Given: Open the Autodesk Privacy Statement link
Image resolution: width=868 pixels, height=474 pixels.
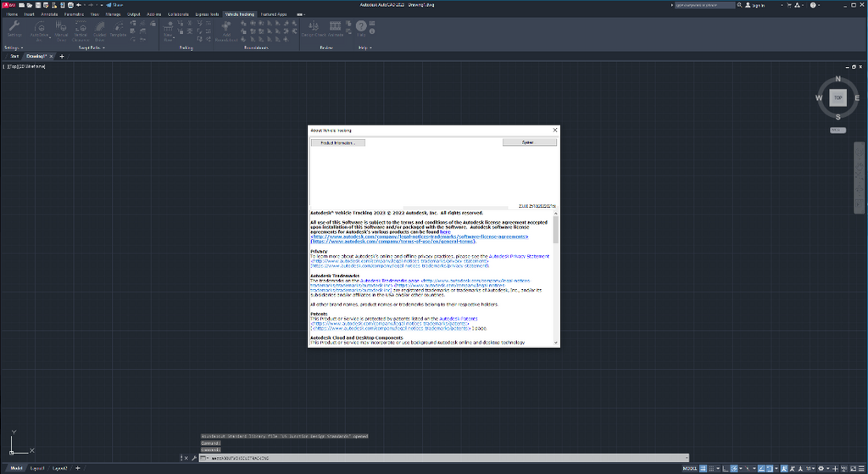Looking at the screenshot, I should click(519, 256).
